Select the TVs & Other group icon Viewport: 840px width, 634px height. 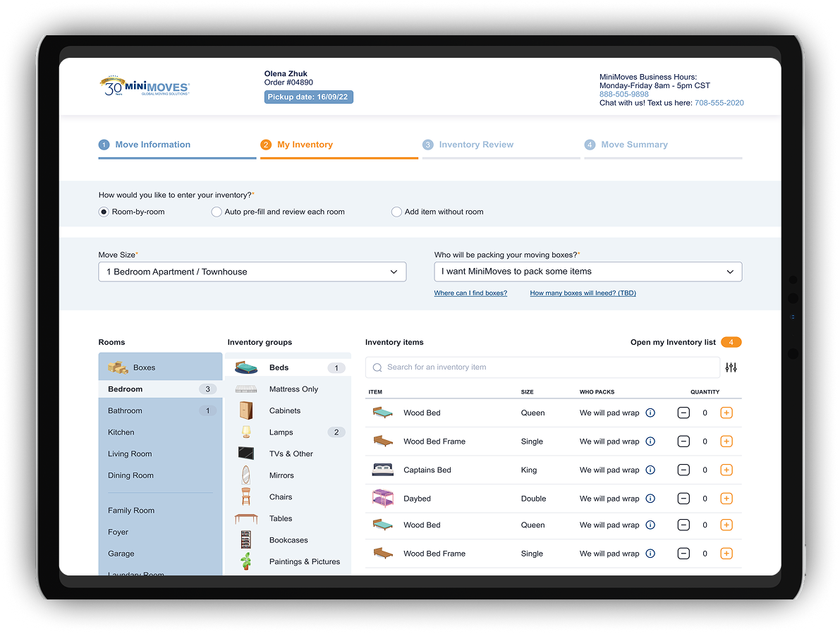point(246,453)
